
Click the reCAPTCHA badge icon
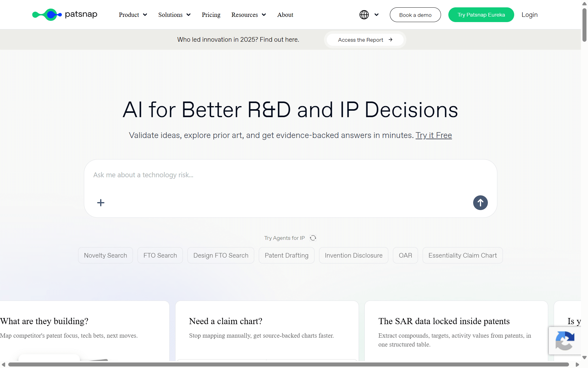pos(565,341)
